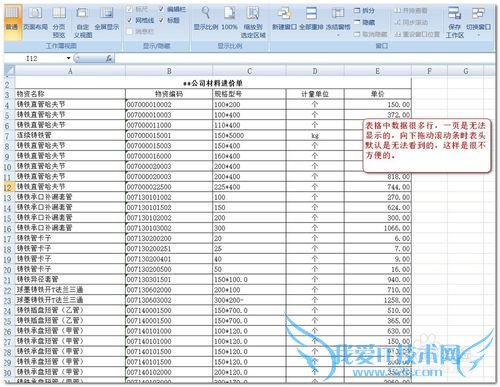Toggle the Message Bar (消息栏) checkbox

[141, 32]
